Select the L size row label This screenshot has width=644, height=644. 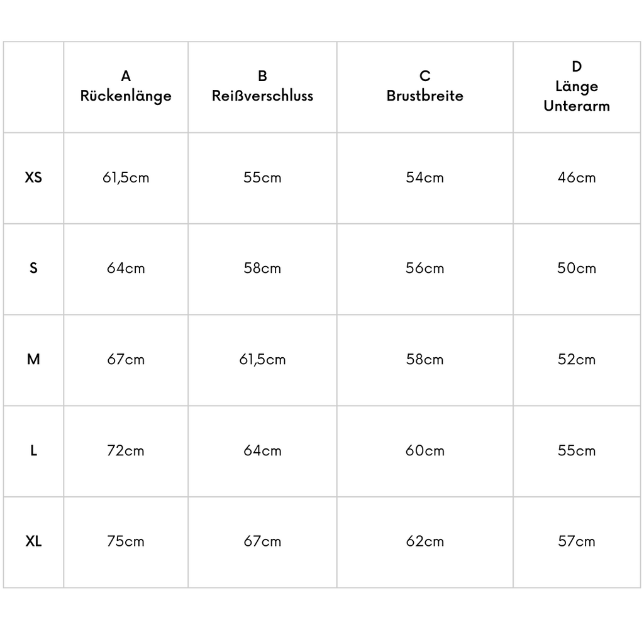click(x=33, y=450)
